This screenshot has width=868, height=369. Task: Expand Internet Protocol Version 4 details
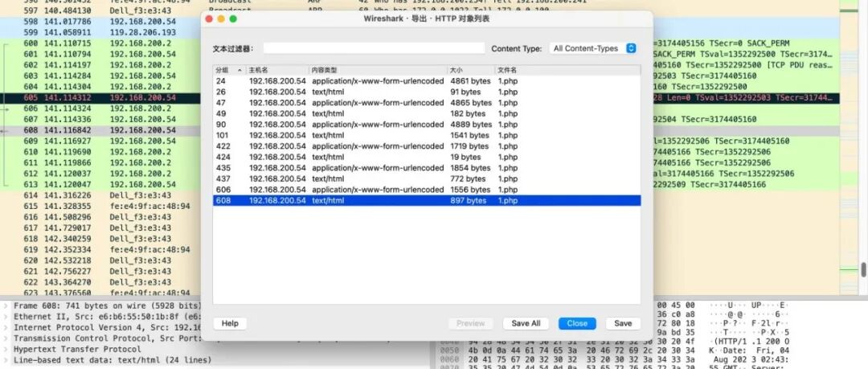point(6,327)
